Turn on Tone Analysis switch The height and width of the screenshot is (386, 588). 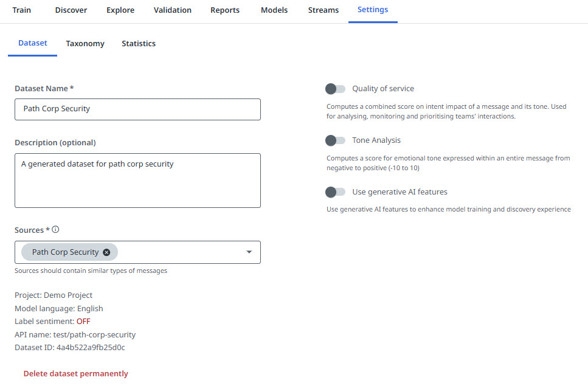point(335,140)
